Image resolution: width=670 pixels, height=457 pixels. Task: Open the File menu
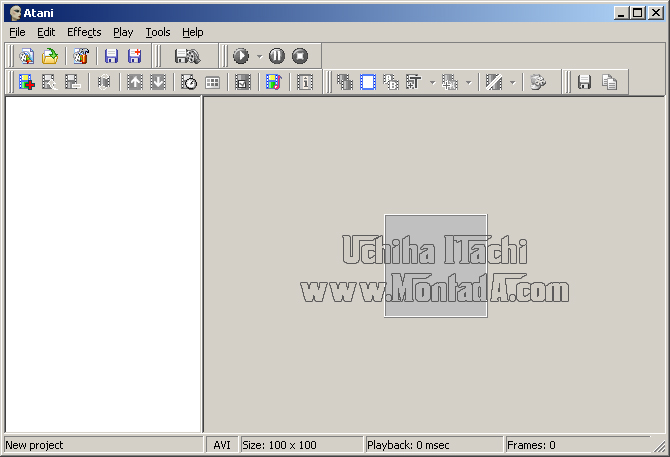pos(17,32)
